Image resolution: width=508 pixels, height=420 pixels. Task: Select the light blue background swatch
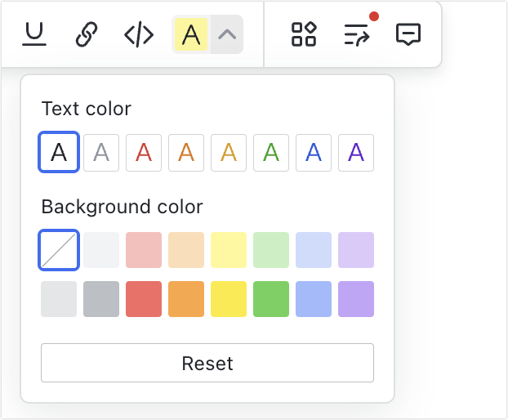point(314,250)
